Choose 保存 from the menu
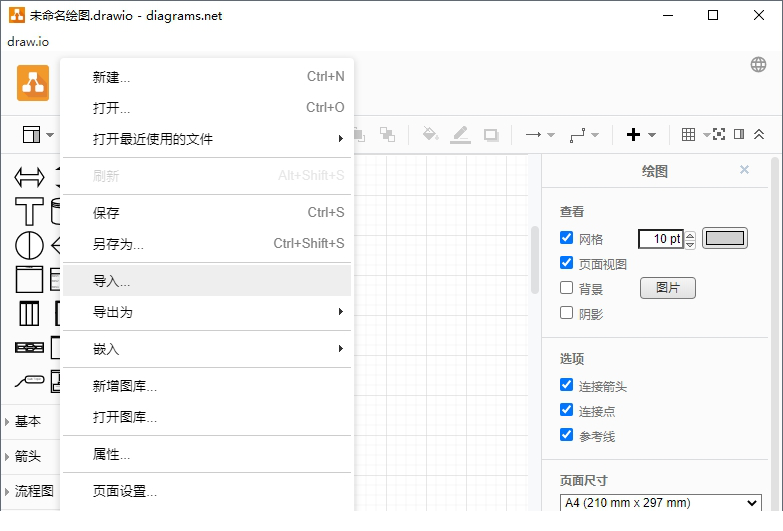Image resolution: width=783 pixels, height=531 pixels. click(x=207, y=213)
